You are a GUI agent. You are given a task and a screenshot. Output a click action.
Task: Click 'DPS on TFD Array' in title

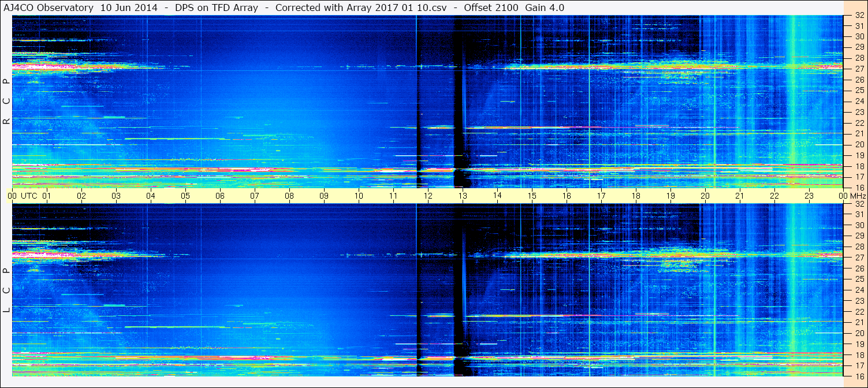click(x=217, y=8)
